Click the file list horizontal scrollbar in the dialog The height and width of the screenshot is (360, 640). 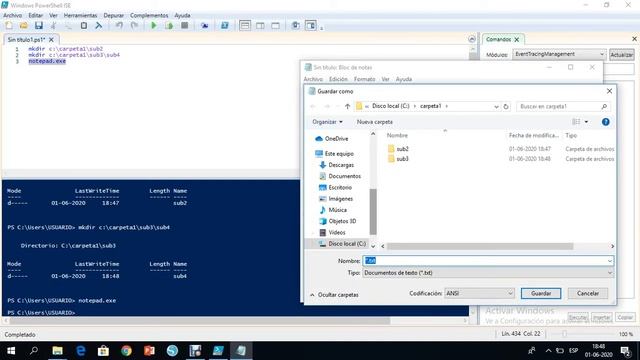pyautogui.click(x=480, y=246)
